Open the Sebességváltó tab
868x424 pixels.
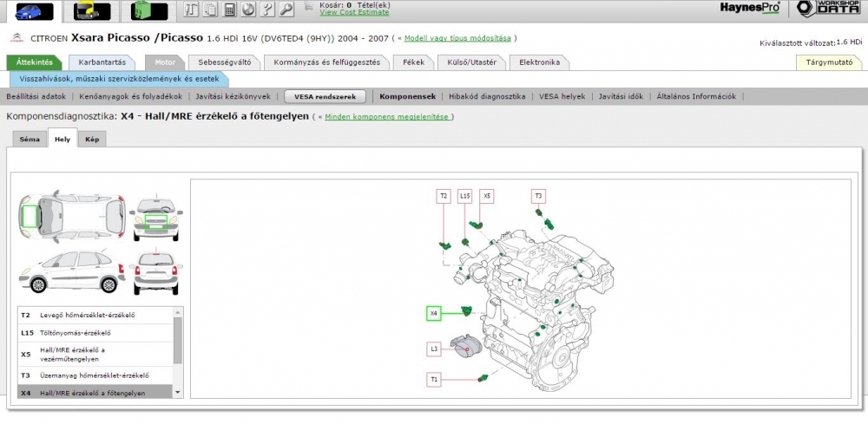click(x=224, y=62)
